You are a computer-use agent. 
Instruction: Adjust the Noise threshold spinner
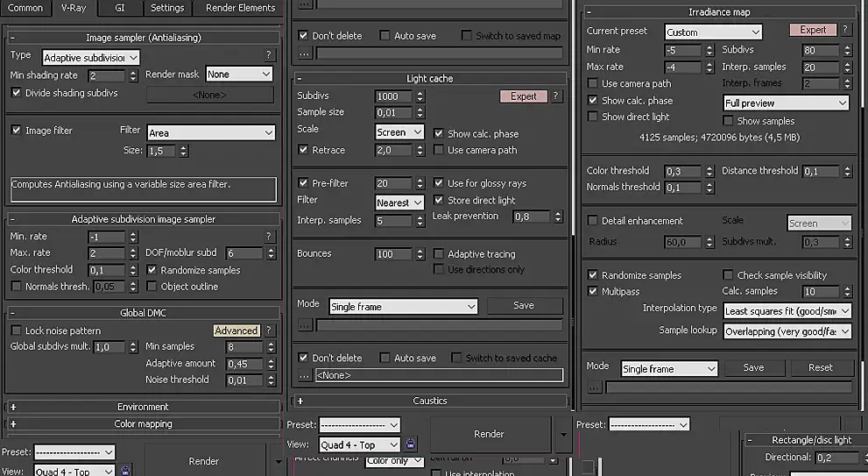point(271,380)
